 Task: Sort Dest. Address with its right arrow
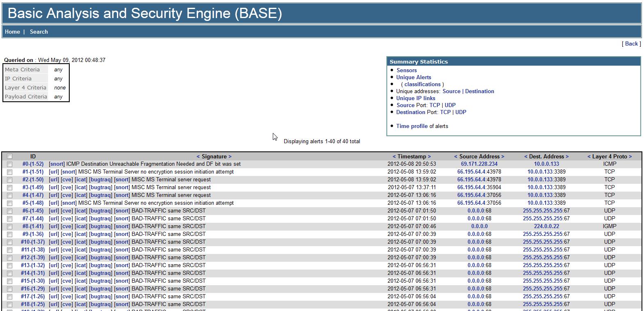coord(567,156)
